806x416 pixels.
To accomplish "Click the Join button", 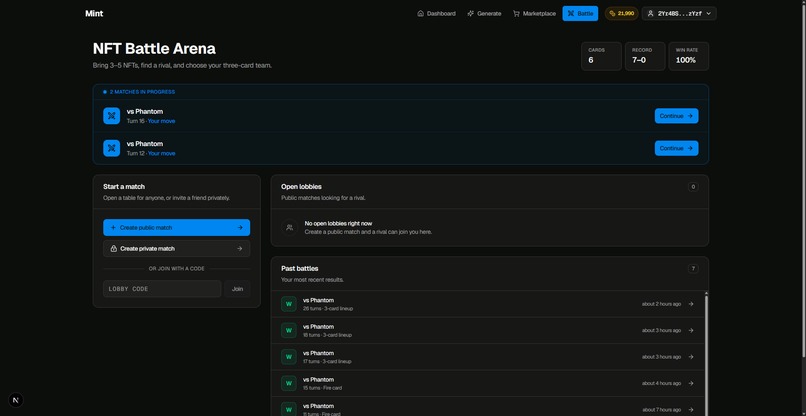I will 237,289.
